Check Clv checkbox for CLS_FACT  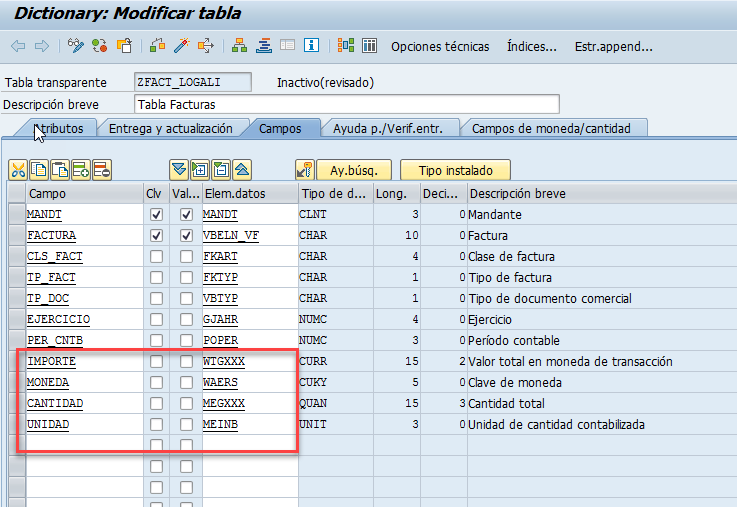point(156,257)
